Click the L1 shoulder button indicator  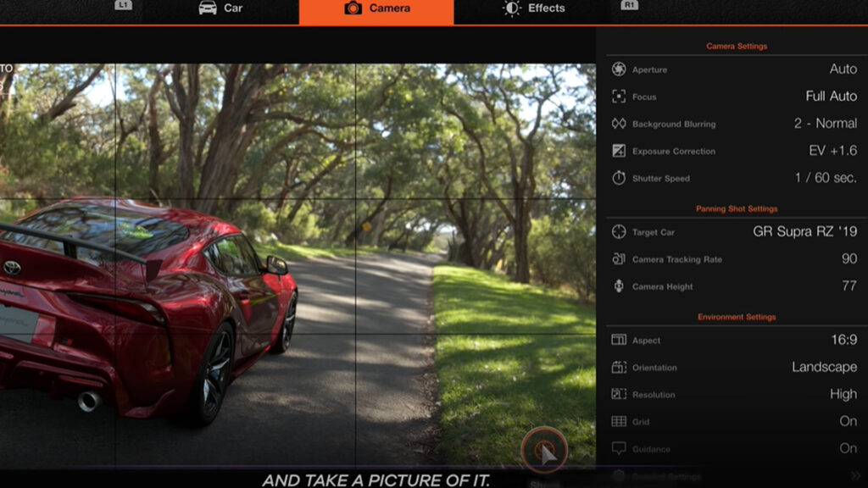(x=123, y=5)
